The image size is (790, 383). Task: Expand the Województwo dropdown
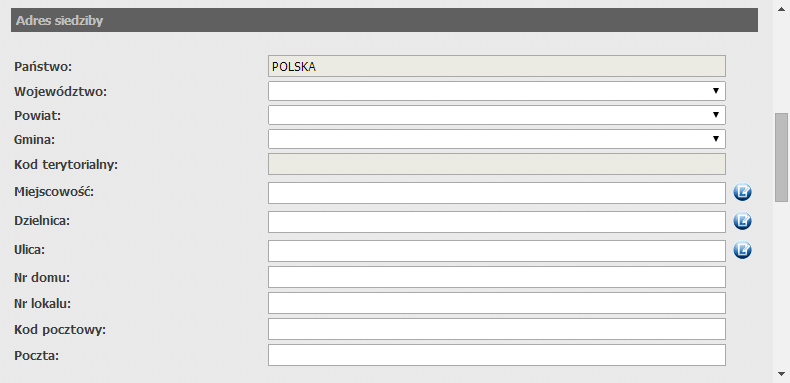497,91
